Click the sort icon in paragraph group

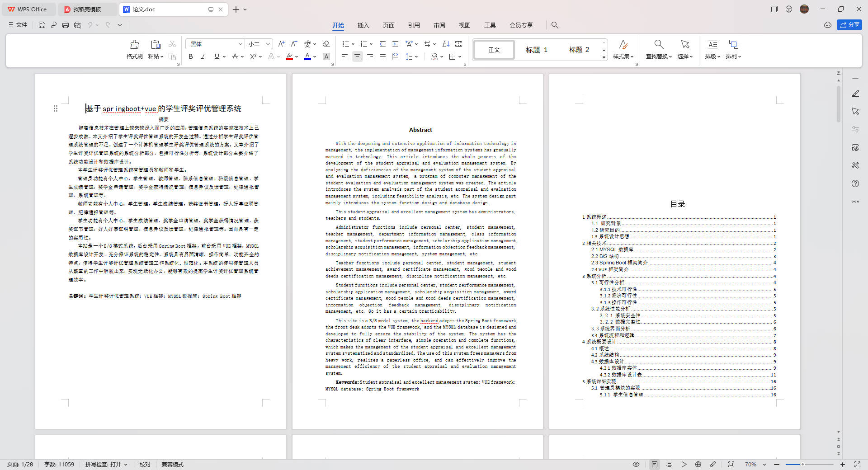tap(446, 44)
